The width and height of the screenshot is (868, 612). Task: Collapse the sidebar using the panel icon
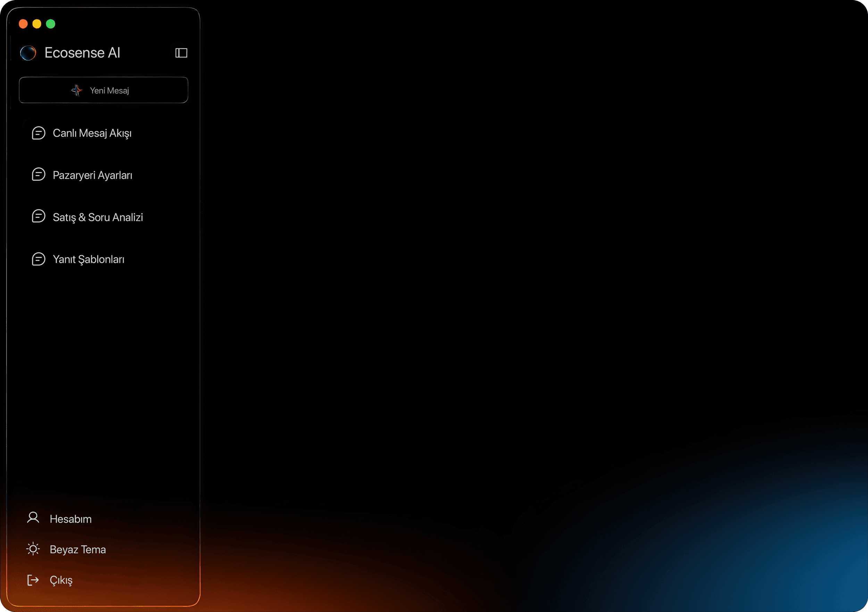coord(181,53)
